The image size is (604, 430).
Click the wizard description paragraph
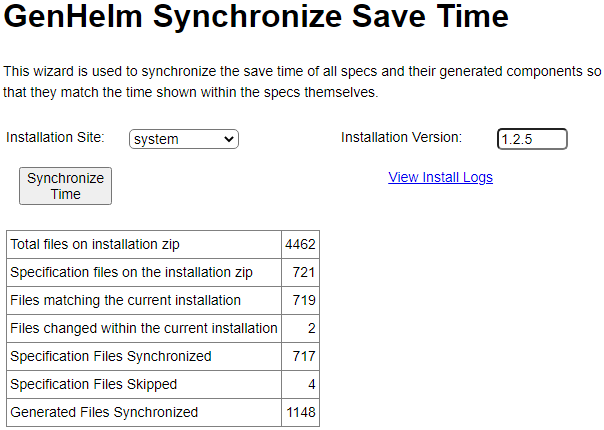(x=302, y=82)
